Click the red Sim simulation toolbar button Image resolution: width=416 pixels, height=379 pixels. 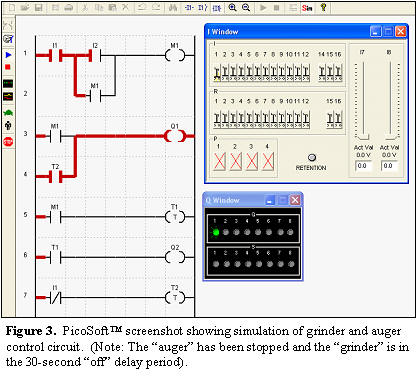307,8
